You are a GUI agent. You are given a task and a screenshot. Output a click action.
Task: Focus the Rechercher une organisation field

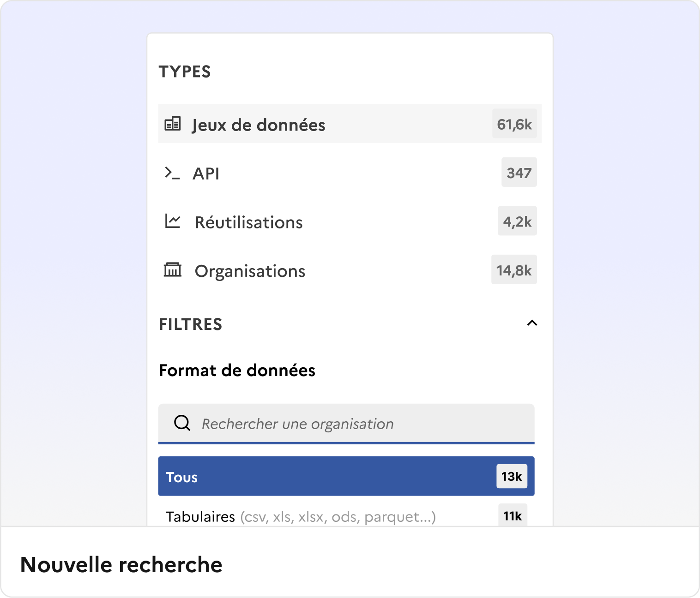click(323, 423)
